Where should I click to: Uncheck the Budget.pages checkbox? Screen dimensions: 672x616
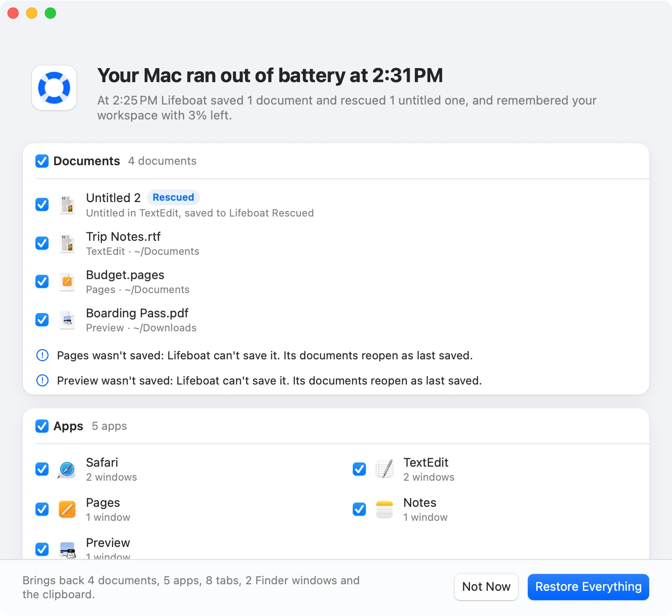pos(42,281)
